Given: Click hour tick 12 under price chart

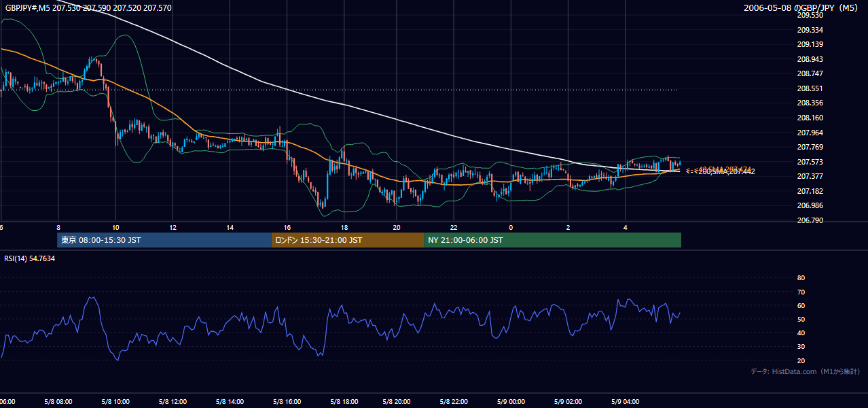Looking at the screenshot, I should [173, 227].
